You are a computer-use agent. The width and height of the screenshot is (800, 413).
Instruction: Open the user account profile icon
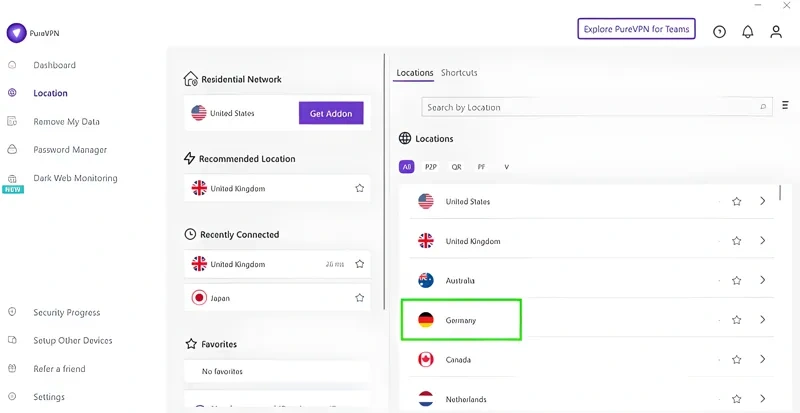776,32
